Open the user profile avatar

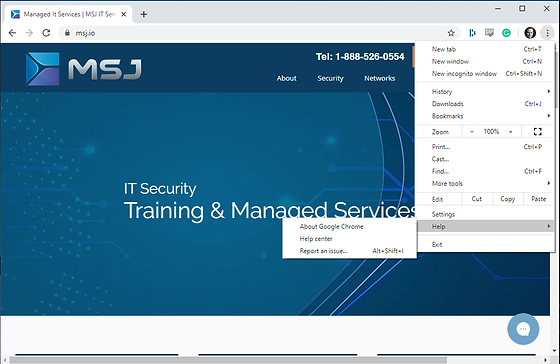530,33
